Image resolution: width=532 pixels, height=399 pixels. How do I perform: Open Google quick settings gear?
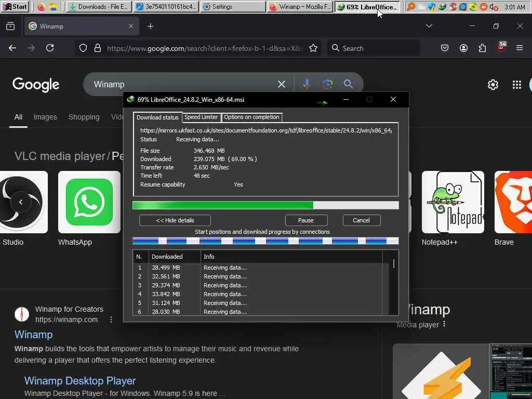(x=493, y=85)
